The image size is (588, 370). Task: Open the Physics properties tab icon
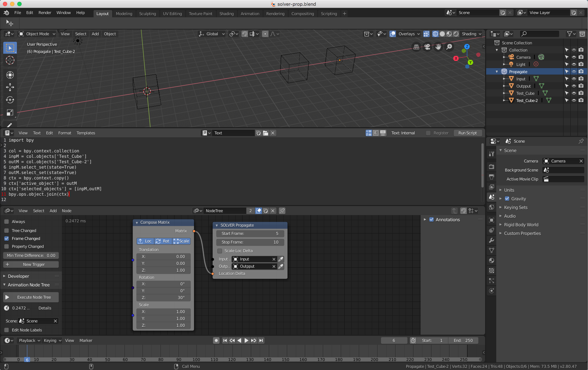click(492, 291)
